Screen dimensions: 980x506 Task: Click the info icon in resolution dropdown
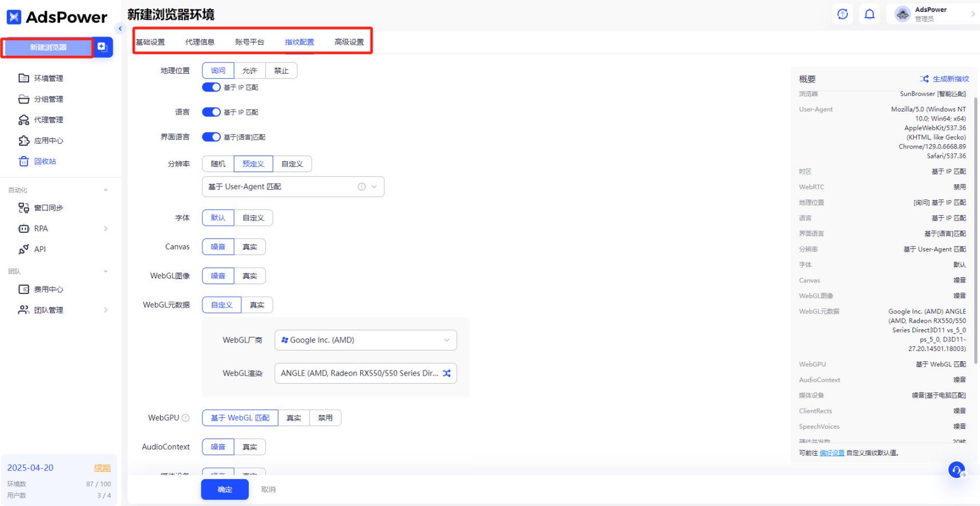[x=361, y=187]
